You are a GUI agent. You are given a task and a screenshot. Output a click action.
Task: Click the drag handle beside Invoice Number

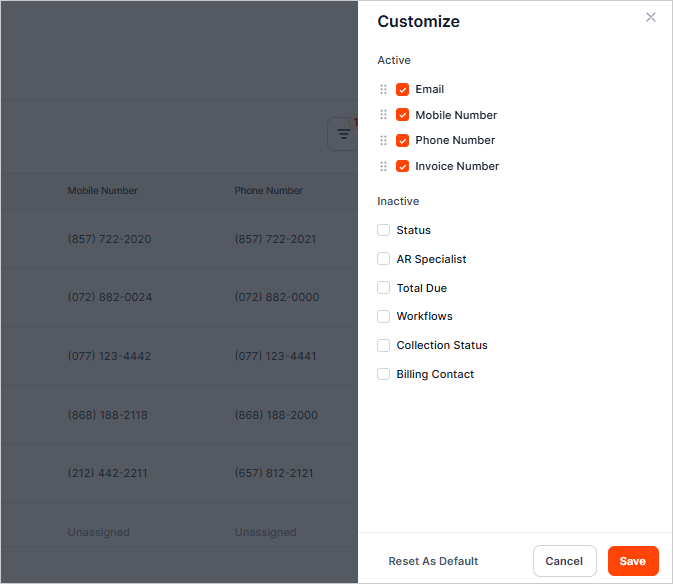click(x=383, y=166)
